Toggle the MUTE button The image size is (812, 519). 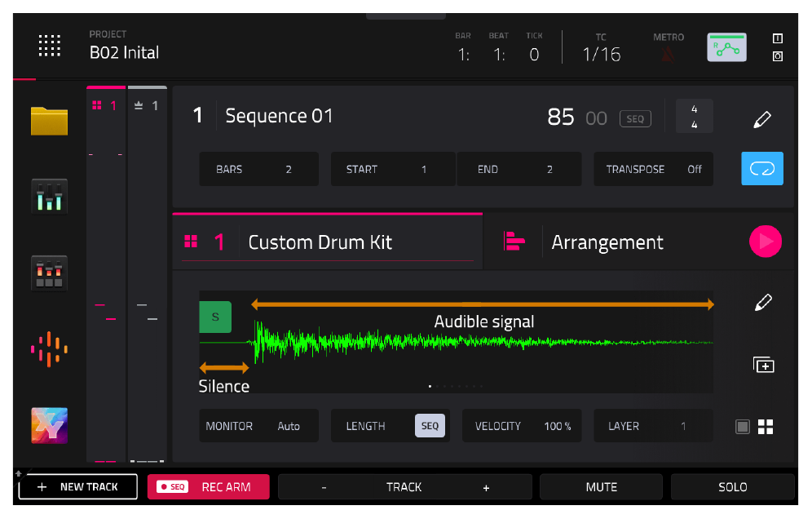click(x=601, y=487)
